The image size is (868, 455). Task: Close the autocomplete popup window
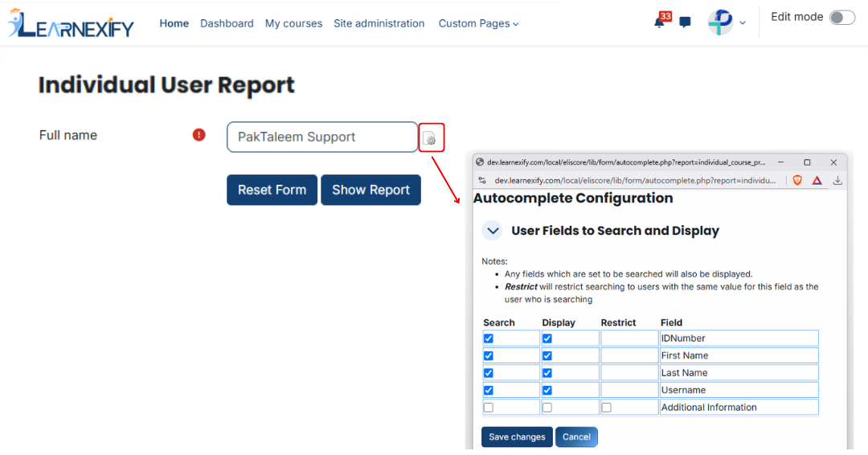pos(833,162)
